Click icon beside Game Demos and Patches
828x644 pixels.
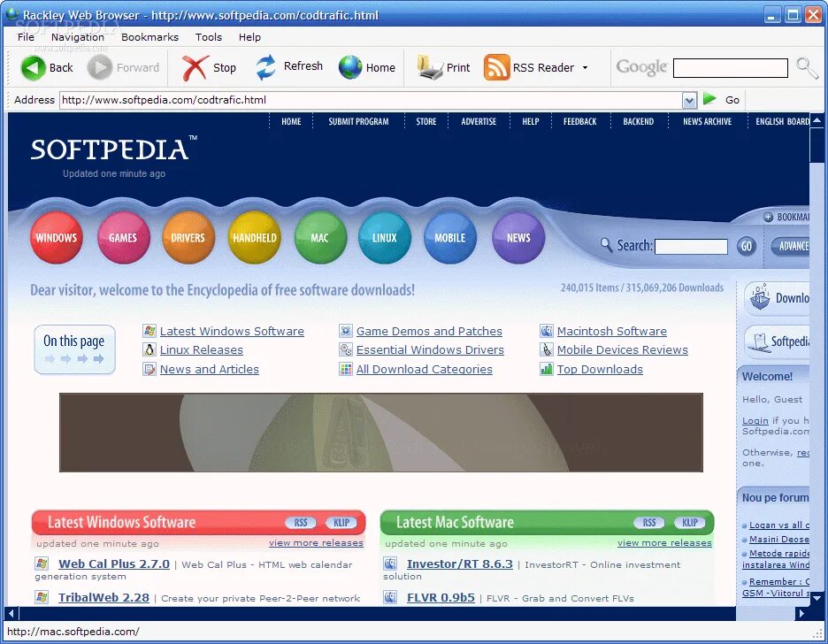tap(346, 331)
